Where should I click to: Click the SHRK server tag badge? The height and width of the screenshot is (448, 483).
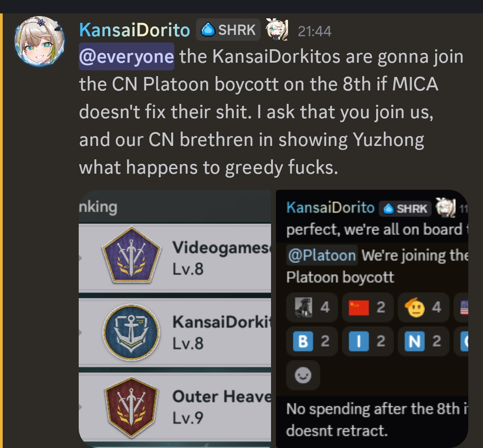click(228, 30)
